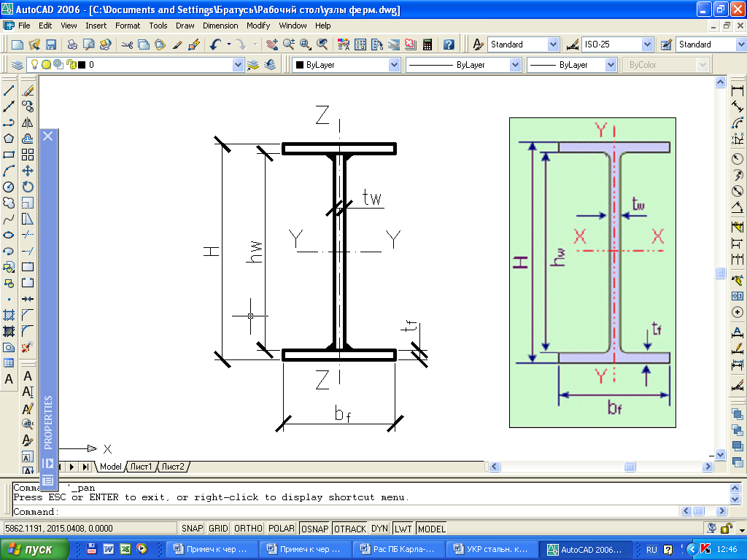Click the RU language indicator
The width and height of the screenshot is (747, 560).
pos(651,550)
